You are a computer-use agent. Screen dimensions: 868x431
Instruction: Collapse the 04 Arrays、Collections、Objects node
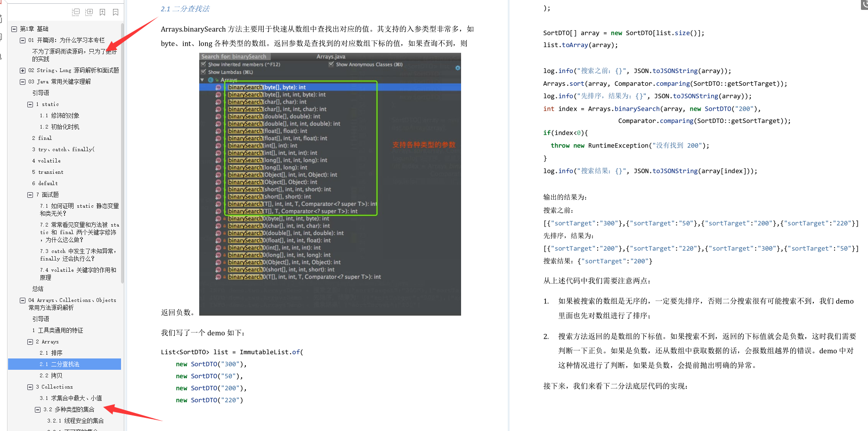[23, 301]
